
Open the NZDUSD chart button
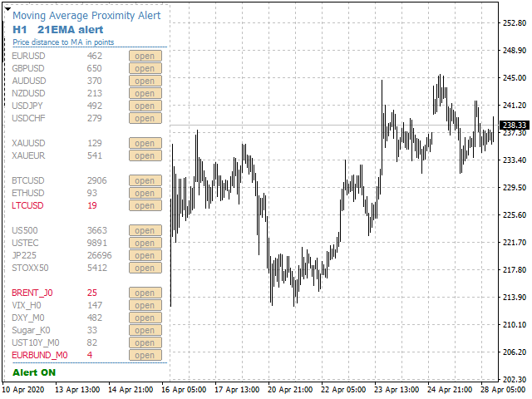pyautogui.click(x=145, y=93)
